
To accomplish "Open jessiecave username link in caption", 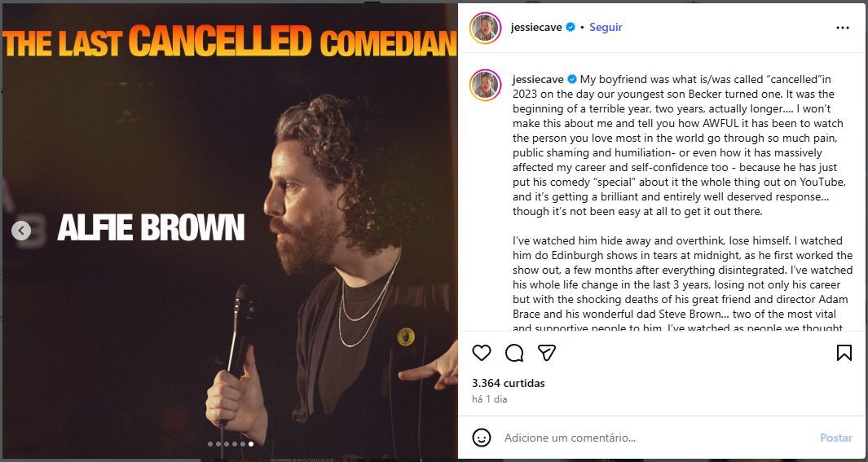I will tap(538, 79).
